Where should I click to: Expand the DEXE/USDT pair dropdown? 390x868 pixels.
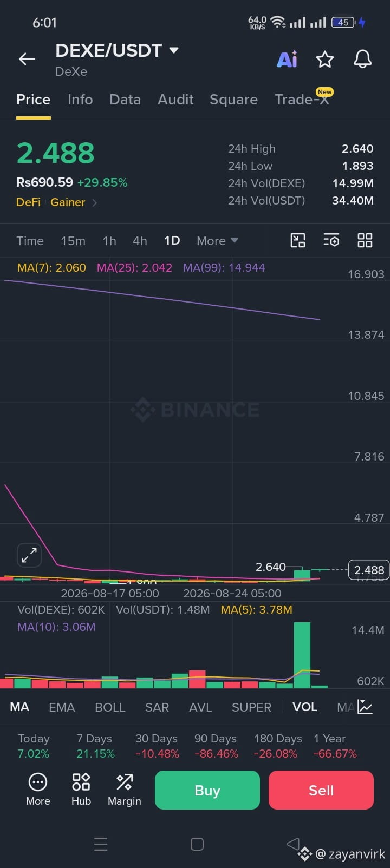[174, 50]
